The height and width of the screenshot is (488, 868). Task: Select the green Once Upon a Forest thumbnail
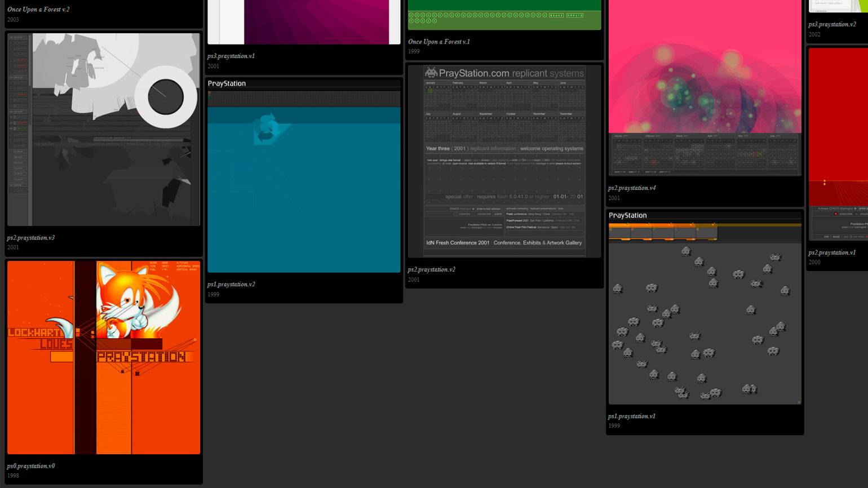coord(504,15)
